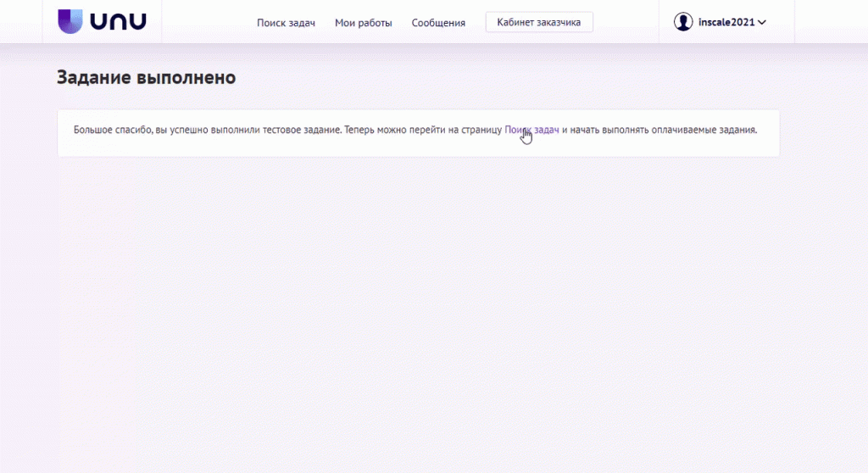Follow the purple Поиск задач link in the message
The width and height of the screenshot is (868, 473).
(531, 131)
